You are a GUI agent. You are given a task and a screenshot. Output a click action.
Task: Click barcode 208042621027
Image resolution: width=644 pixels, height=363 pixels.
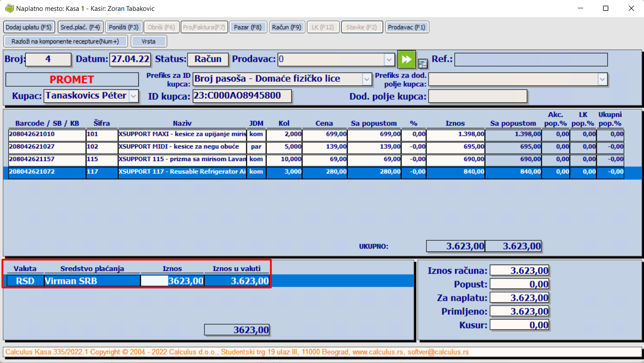click(47, 147)
